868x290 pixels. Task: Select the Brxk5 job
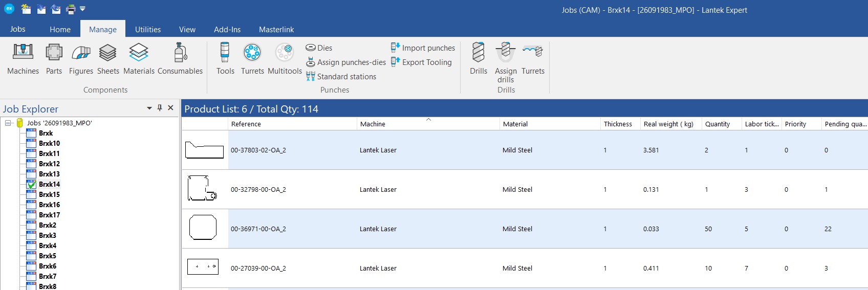tap(48, 256)
